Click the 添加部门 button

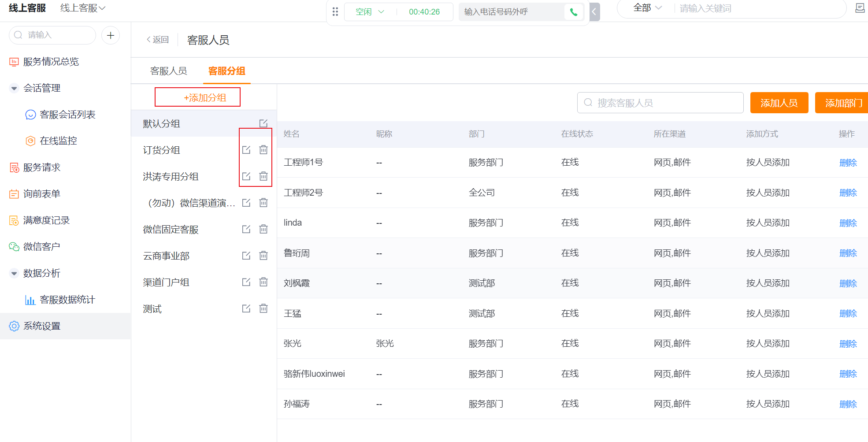(x=842, y=103)
